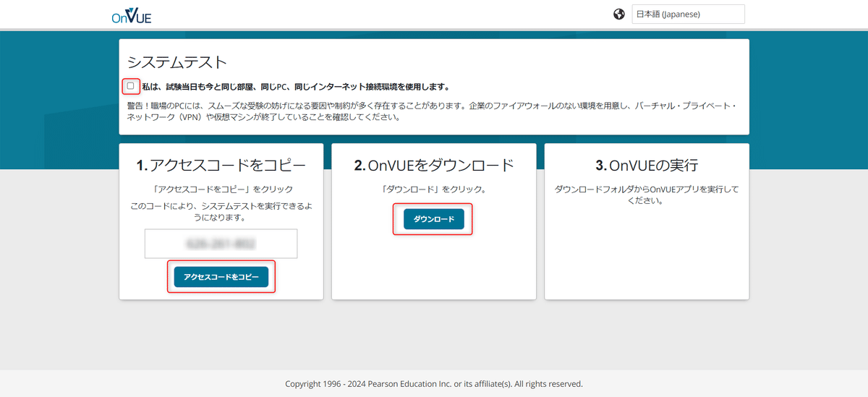Viewport: 868px width, 397px height.
Task: Click the OnVUE logo
Action: point(132,14)
